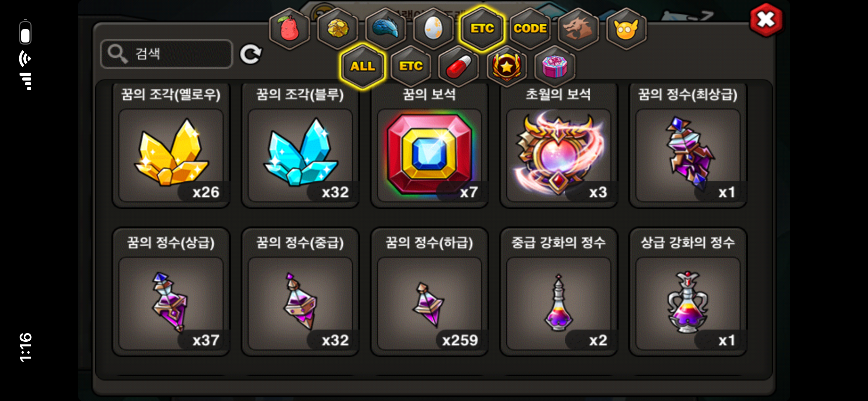Switch to the blue dragon scale tab

coord(386,29)
